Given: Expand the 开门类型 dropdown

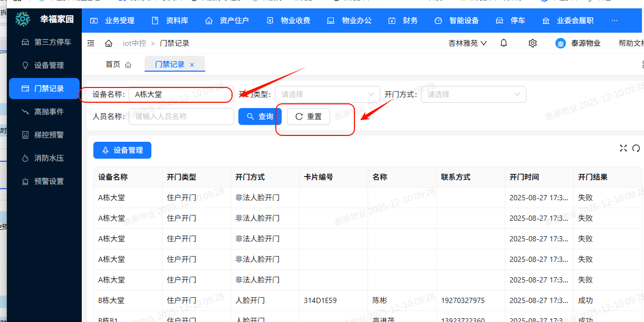Looking at the screenshot, I should (x=327, y=94).
